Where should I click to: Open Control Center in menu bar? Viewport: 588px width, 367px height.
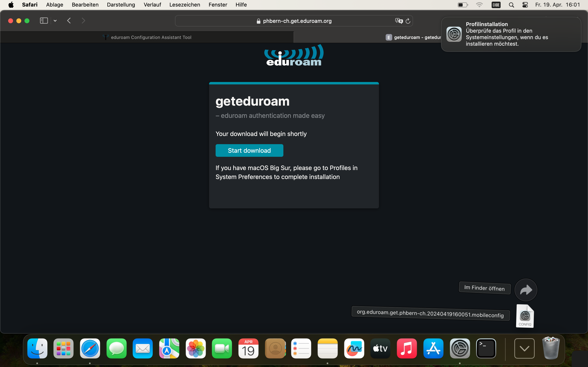point(525,5)
